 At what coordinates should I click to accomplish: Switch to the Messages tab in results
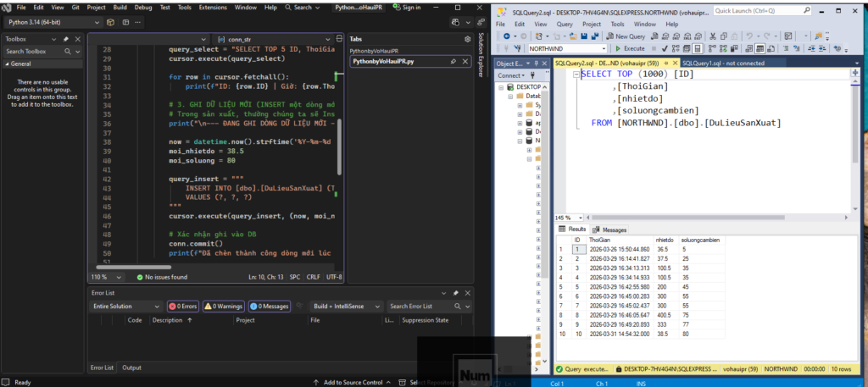(609, 229)
